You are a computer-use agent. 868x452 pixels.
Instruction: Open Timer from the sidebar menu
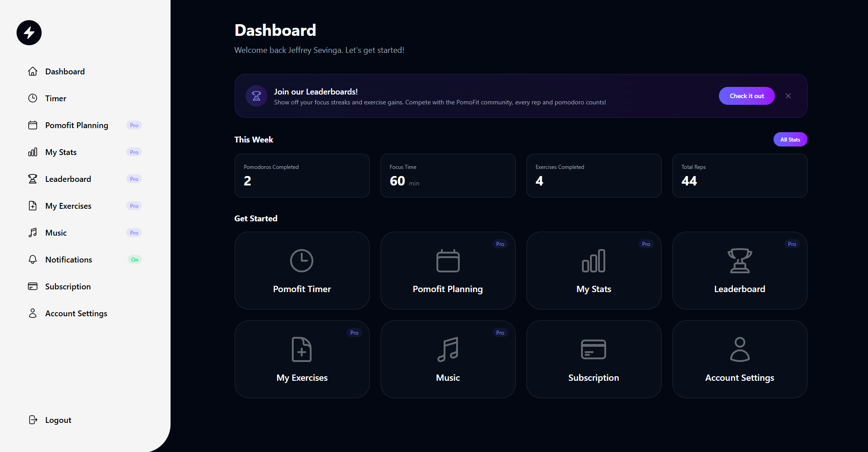pos(56,99)
